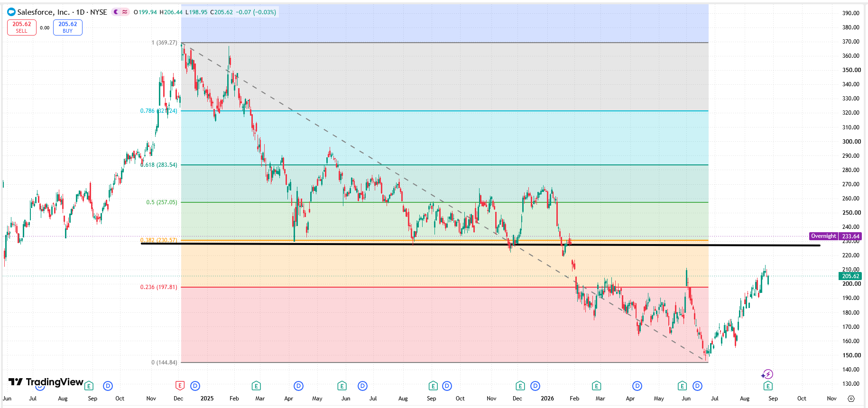The width and height of the screenshot is (868, 408).
Task: Click the earnings E marker above Jun 2025
Action: [x=342, y=386]
